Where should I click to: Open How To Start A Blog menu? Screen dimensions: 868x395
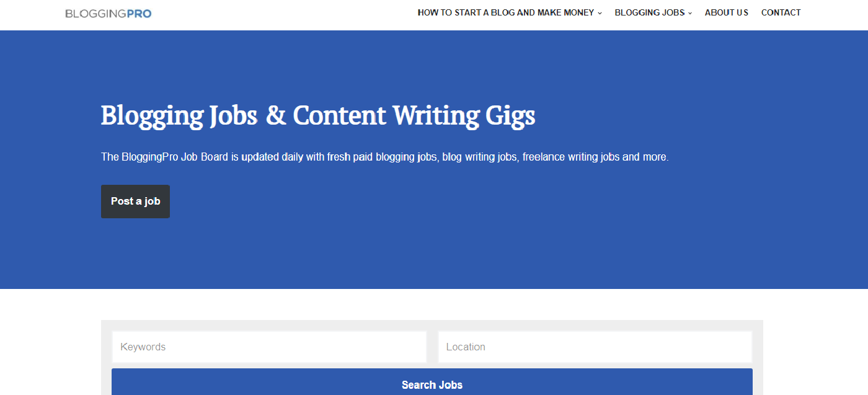[x=506, y=12]
